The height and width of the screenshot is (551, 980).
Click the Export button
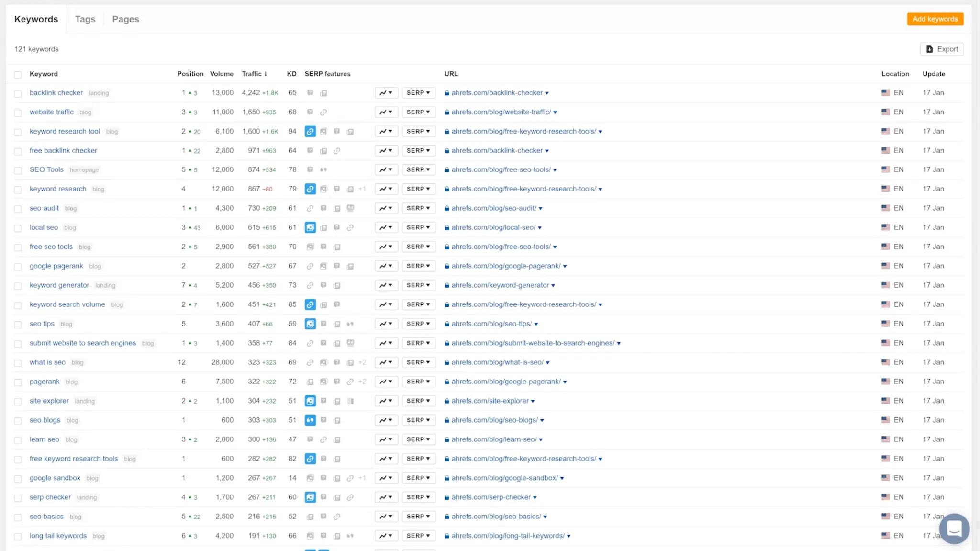coord(942,49)
